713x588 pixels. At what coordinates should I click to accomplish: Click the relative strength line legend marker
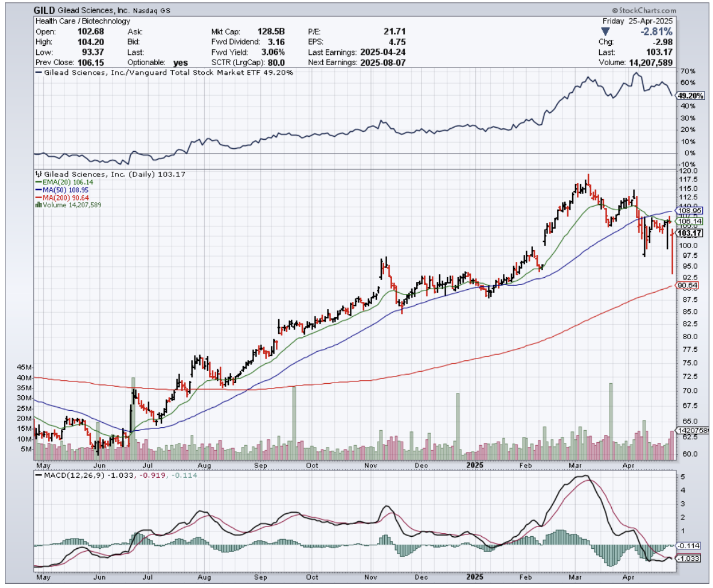tap(40, 73)
